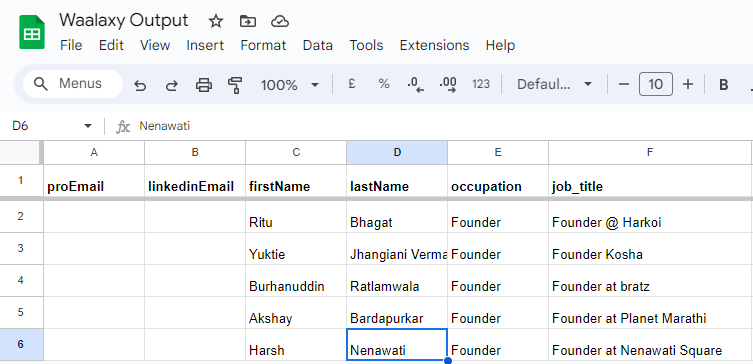Image resolution: width=753 pixels, height=364 pixels.
Task: Print the spreadsheet using printer icon
Action: pyautogui.click(x=204, y=85)
